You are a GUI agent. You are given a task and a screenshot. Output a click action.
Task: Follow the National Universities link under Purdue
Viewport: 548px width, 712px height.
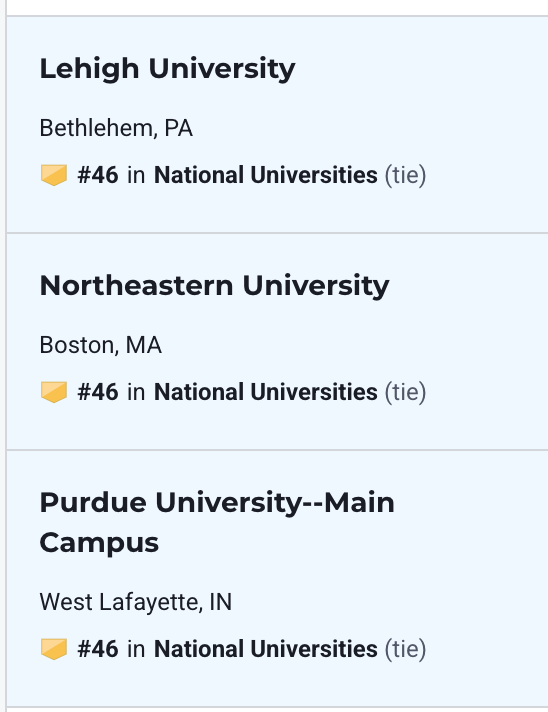tap(266, 649)
